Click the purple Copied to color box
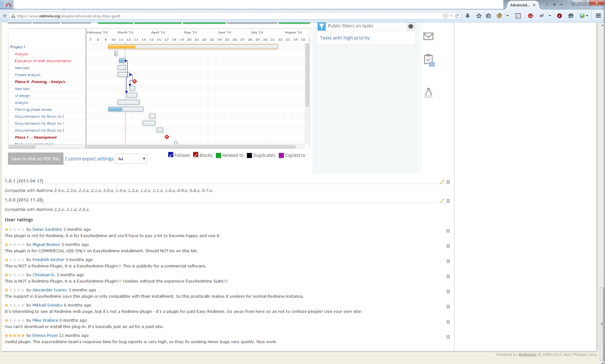This screenshot has width=605, height=364. 281,155
